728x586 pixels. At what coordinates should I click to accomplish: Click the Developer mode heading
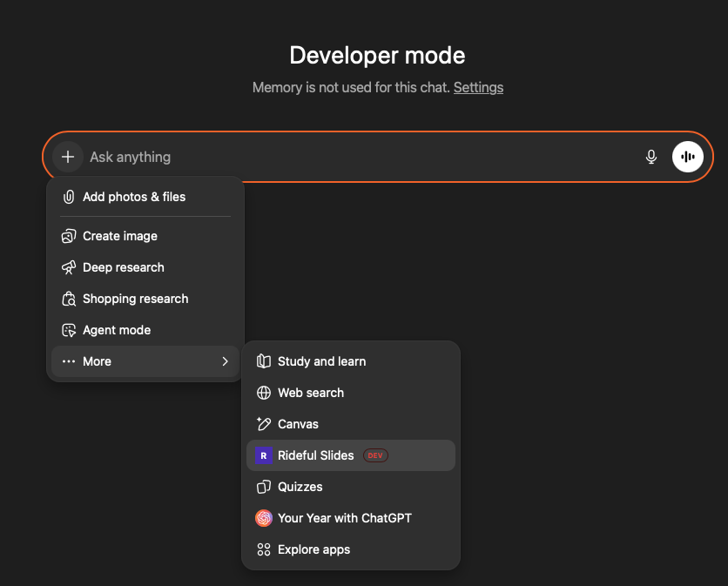tap(377, 55)
